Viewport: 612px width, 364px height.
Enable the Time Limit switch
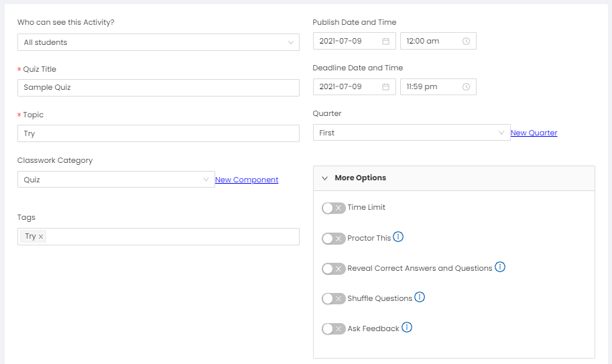tap(334, 208)
